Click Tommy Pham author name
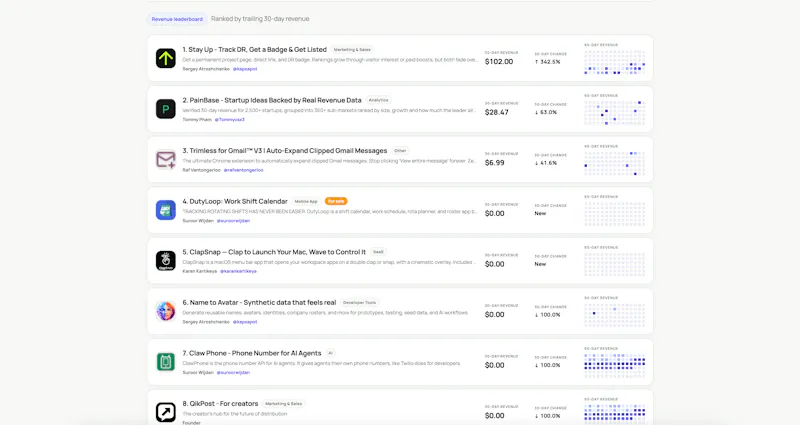This screenshot has height=425, width=800. (197, 119)
